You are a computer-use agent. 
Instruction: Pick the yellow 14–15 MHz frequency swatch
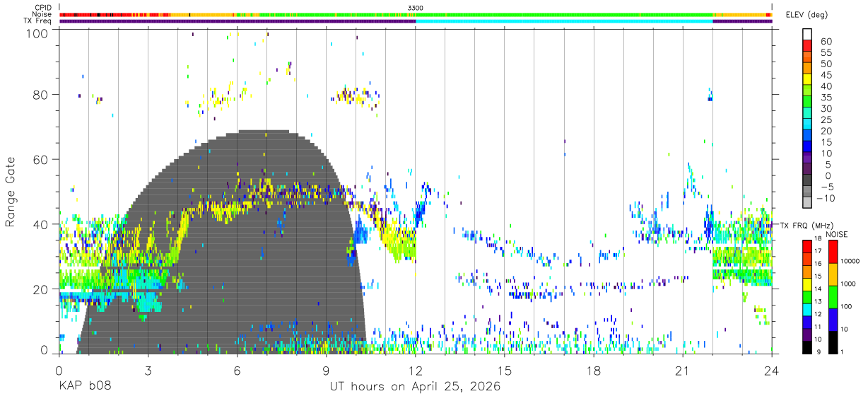[807, 284]
